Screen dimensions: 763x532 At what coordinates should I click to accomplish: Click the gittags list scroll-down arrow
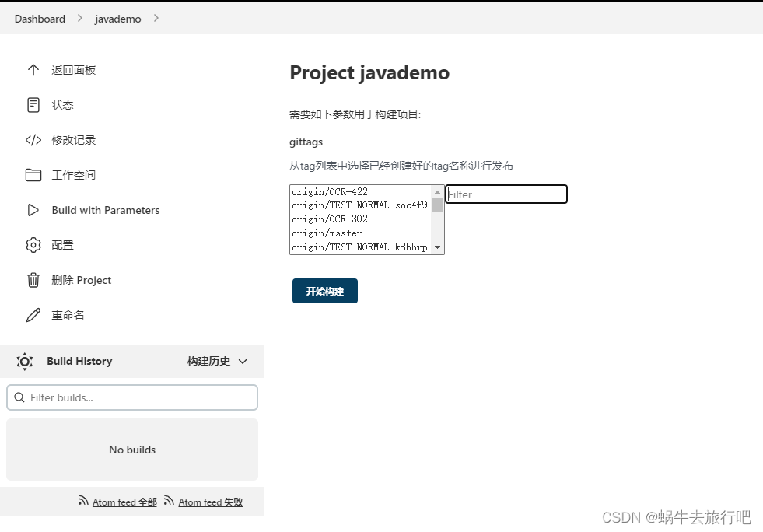coord(438,247)
